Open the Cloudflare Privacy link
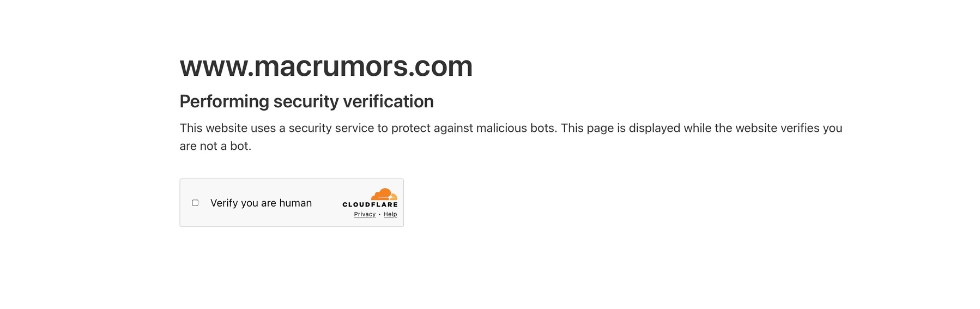This screenshot has height=309, width=980. point(365,214)
